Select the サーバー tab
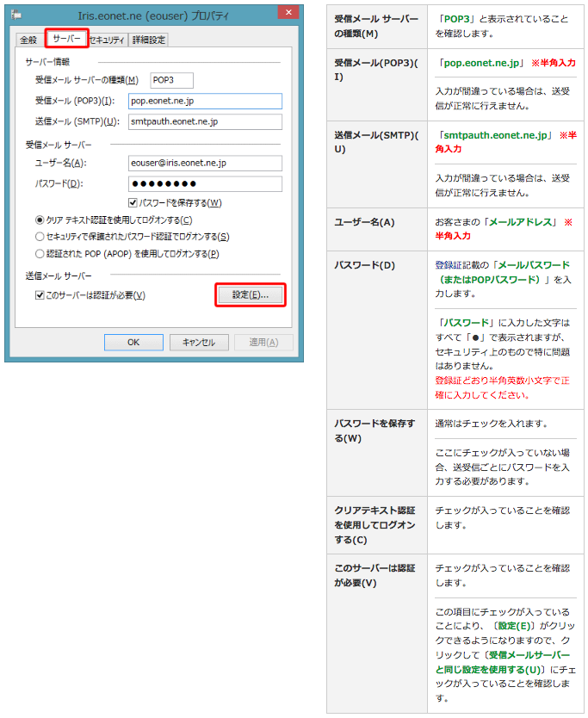 pos(66,40)
